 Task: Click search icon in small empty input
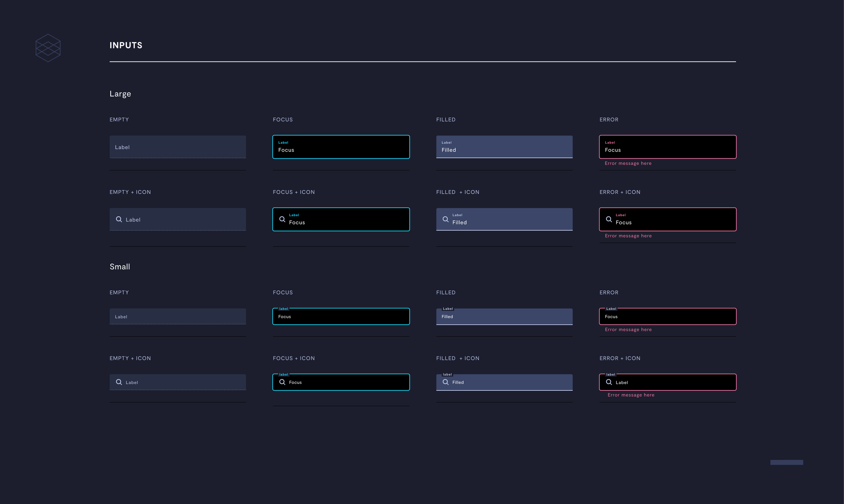[119, 382]
